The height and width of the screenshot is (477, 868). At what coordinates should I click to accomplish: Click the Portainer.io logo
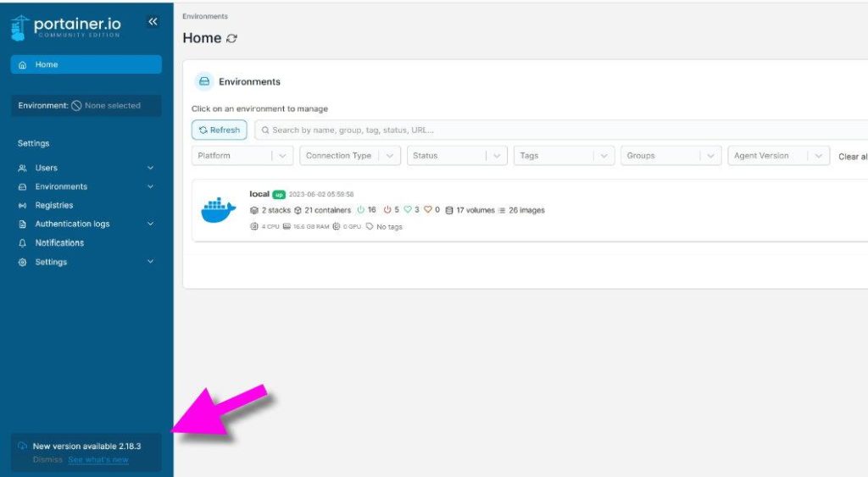click(66, 27)
